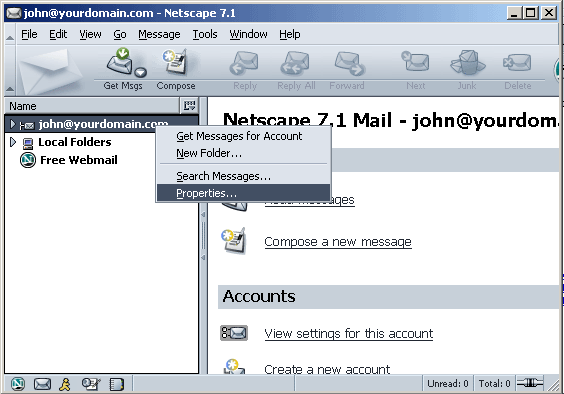
Task: Click the Netscape mail title bar icon
Action: coord(14,13)
